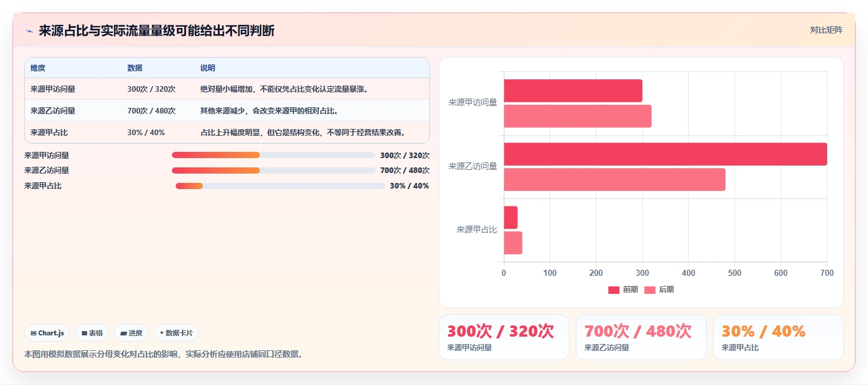The height and width of the screenshot is (385, 868).
Task: Click the 说明 table column header
Action: click(x=208, y=68)
